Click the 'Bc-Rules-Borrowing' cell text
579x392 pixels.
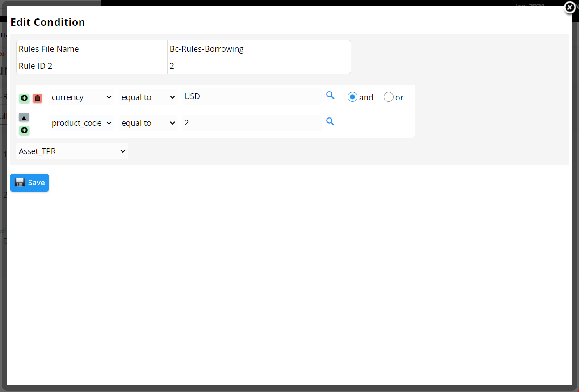point(207,49)
